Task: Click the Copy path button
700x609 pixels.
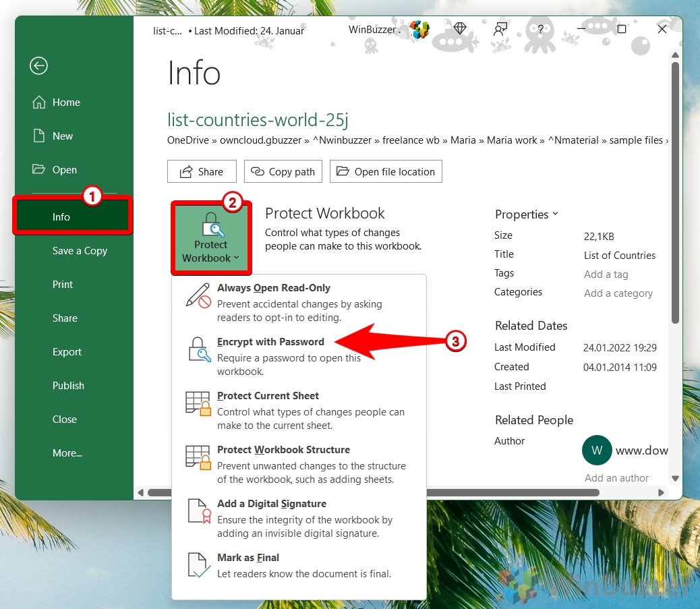Action: coord(283,171)
